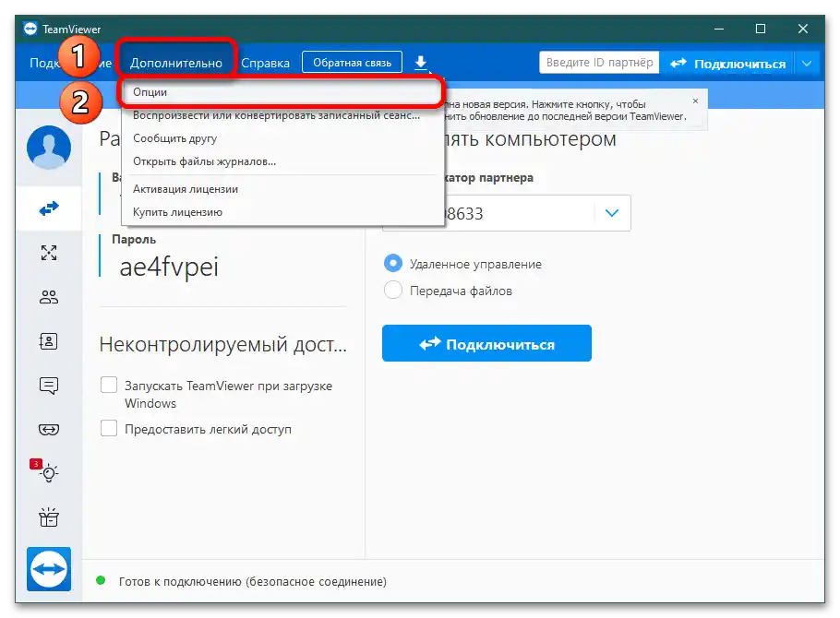The height and width of the screenshot is (618, 840).
Task: Open the Computers & Contacts people icon
Action: pyautogui.click(x=49, y=297)
